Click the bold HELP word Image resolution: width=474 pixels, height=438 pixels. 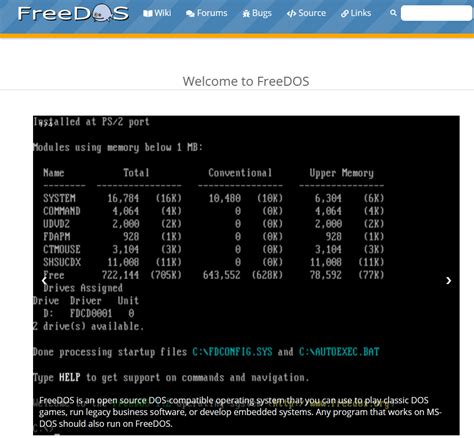(x=70, y=377)
